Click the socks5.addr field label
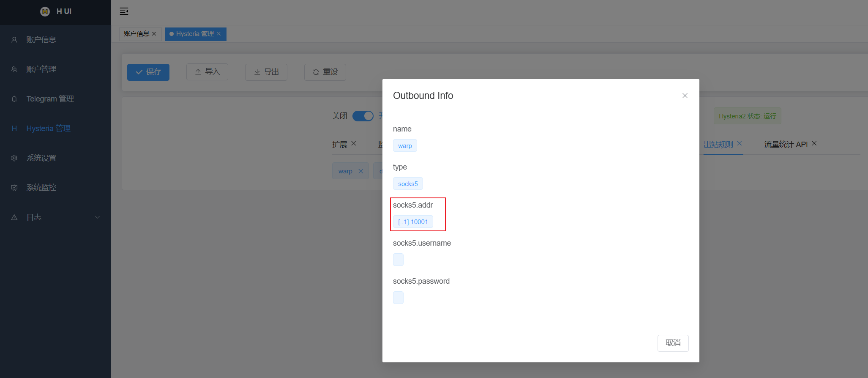868x378 pixels. [413, 205]
